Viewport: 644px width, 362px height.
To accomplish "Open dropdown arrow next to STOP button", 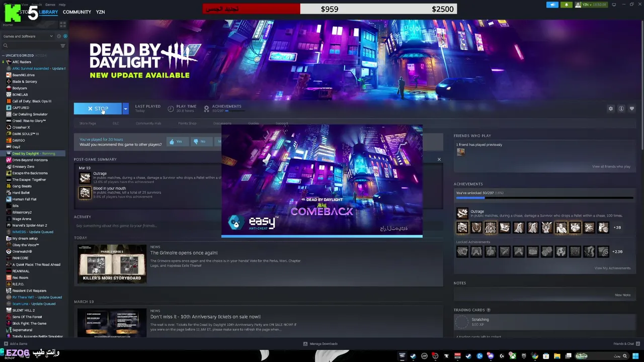I will tap(125, 109).
